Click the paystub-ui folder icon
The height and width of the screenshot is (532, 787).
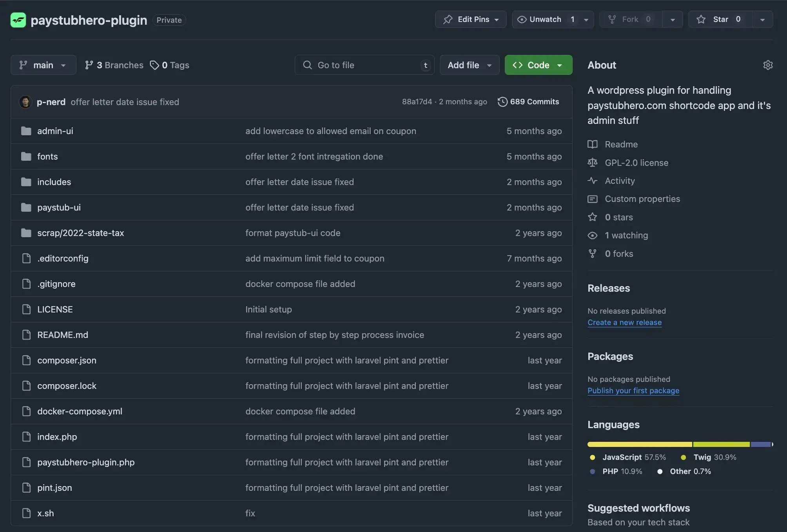pyautogui.click(x=26, y=207)
